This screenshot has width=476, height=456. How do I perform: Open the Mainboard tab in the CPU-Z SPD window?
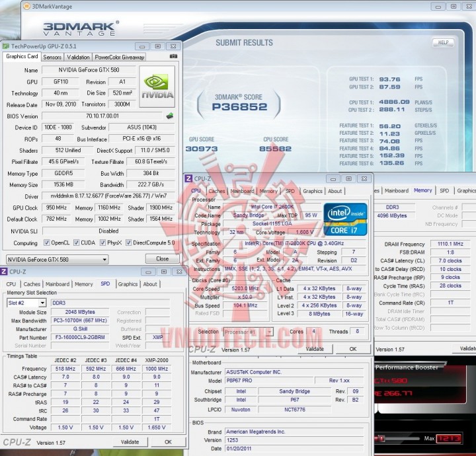point(58,284)
